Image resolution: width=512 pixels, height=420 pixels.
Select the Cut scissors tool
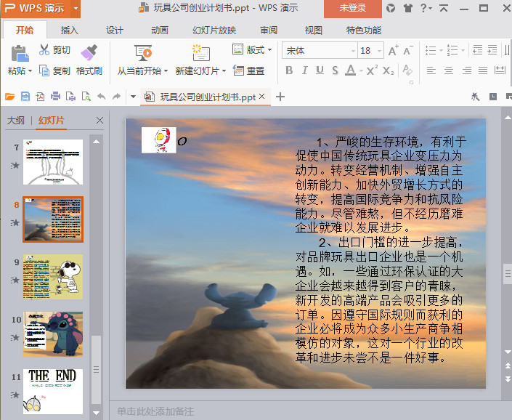click(x=44, y=49)
